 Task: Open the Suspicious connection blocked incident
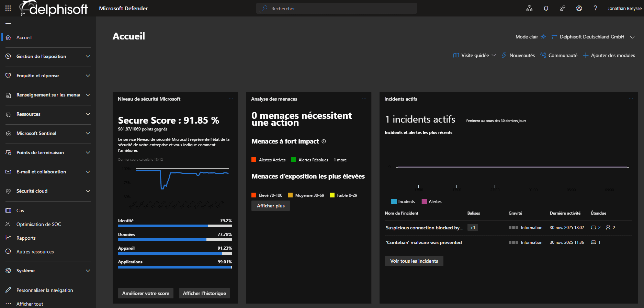[x=424, y=228]
